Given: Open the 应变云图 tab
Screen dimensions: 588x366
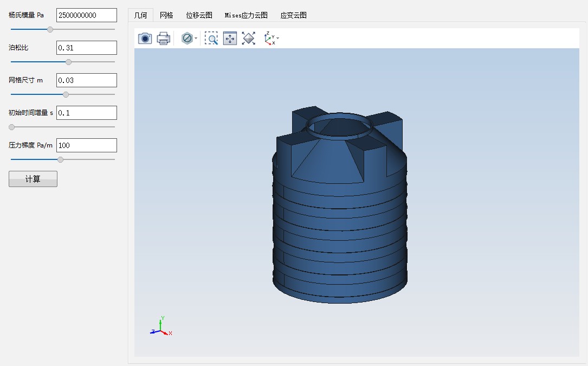Looking at the screenshot, I should pos(294,15).
